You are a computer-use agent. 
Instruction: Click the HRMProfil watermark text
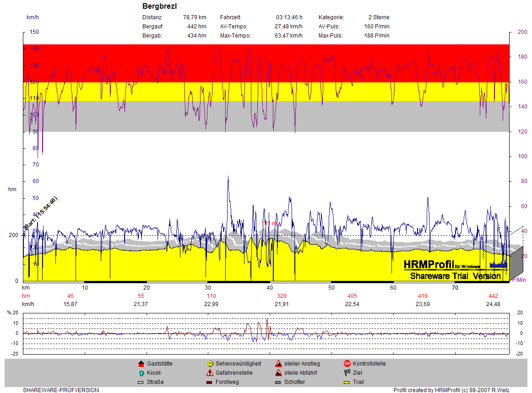tap(429, 264)
